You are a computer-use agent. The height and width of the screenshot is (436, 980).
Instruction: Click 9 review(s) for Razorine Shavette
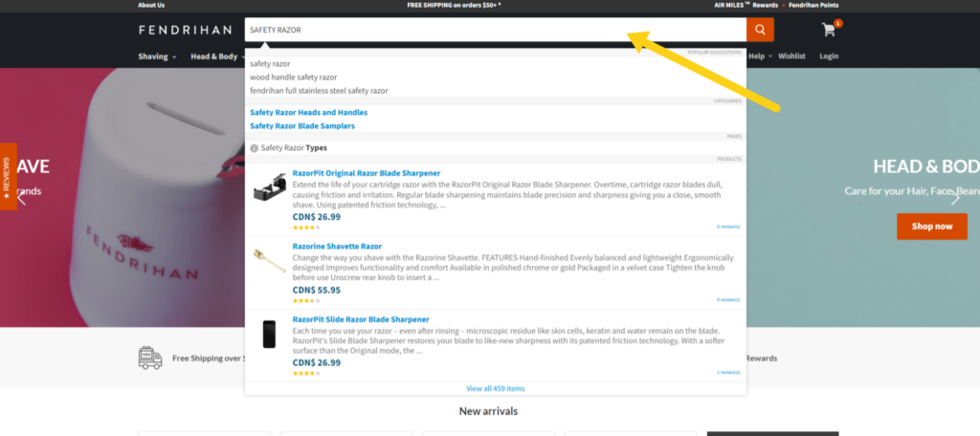click(x=728, y=300)
